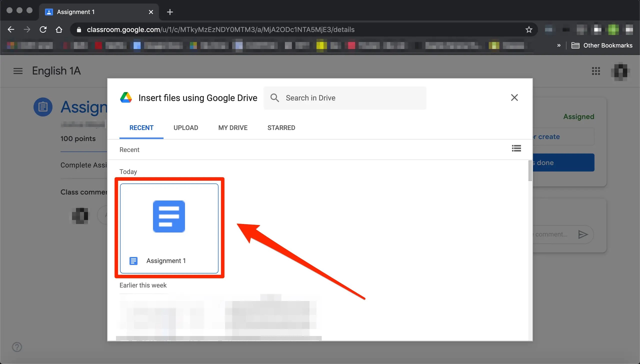640x364 pixels.
Task: Select the Assignment 1 document thumbnail
Action: 169,228
